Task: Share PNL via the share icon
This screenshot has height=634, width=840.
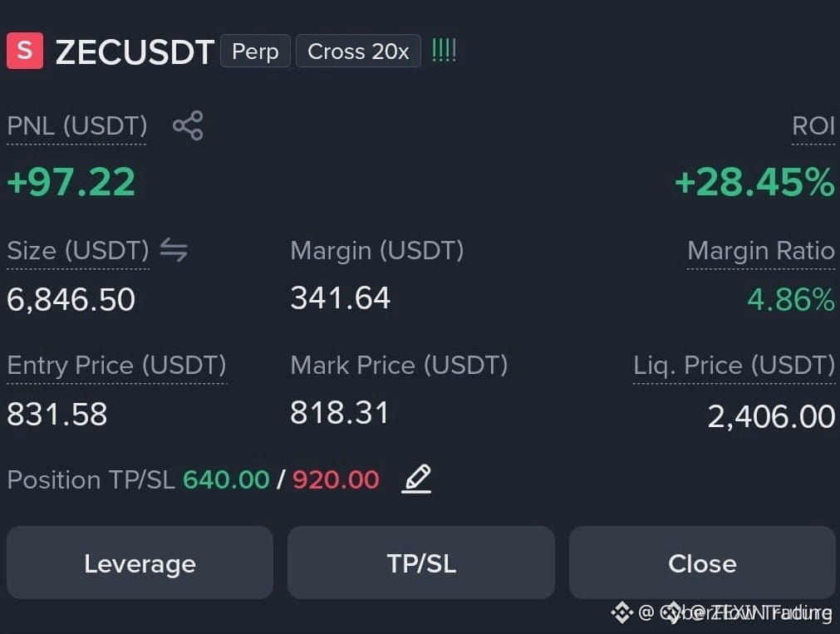Action: pyautogui.click(x=188, y=126)
